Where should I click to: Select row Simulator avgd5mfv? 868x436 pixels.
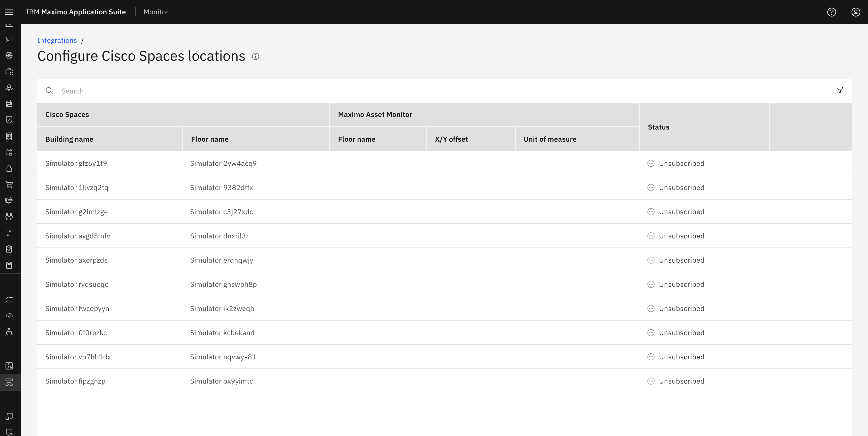(444, 236)
